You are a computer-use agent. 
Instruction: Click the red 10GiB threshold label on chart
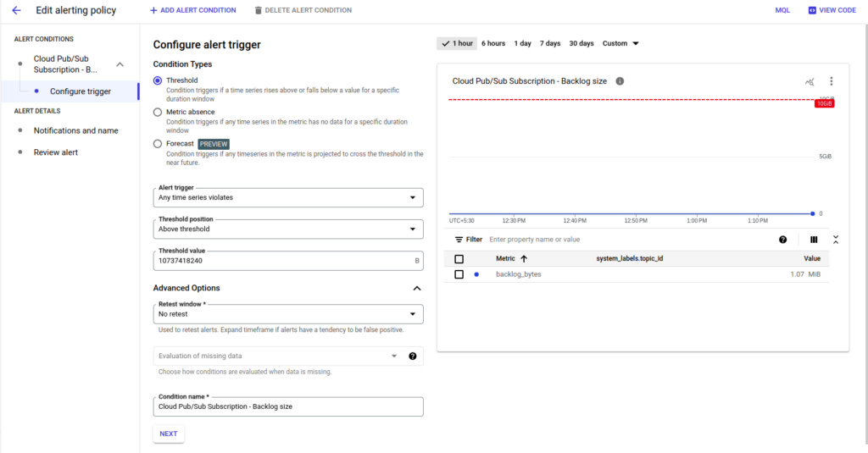coord(824,104)
